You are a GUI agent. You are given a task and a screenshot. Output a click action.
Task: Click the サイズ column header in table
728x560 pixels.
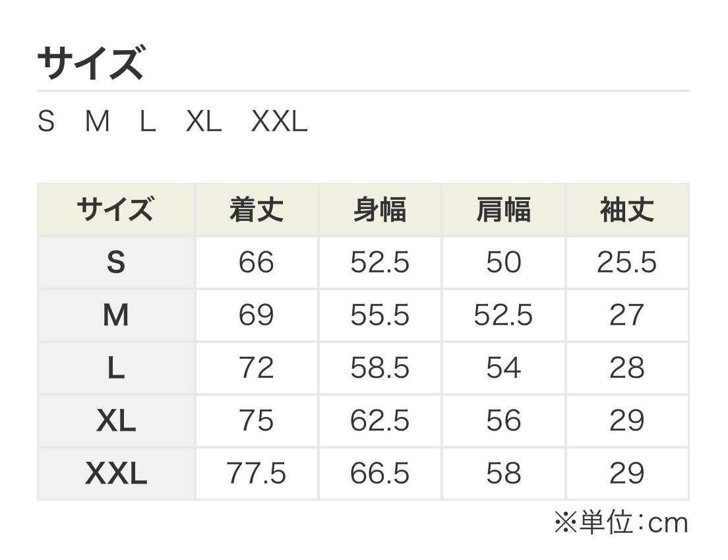click(x=115, y=210)
